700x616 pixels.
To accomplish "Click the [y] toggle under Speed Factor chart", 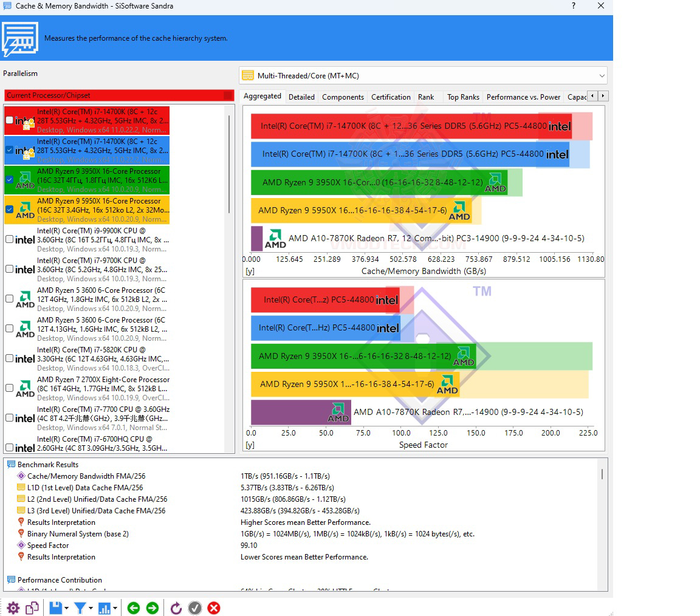I will coord(250,445).
